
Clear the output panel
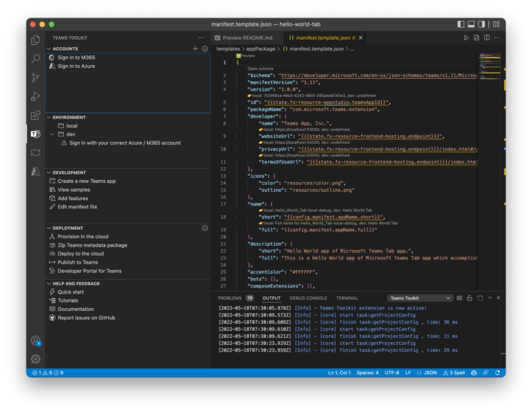tap(459, 298)
